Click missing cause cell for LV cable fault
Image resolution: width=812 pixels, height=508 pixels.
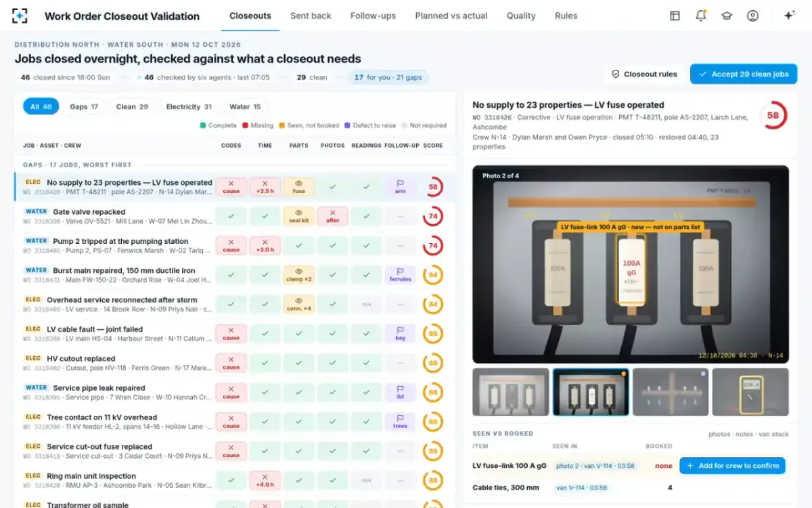231,333
